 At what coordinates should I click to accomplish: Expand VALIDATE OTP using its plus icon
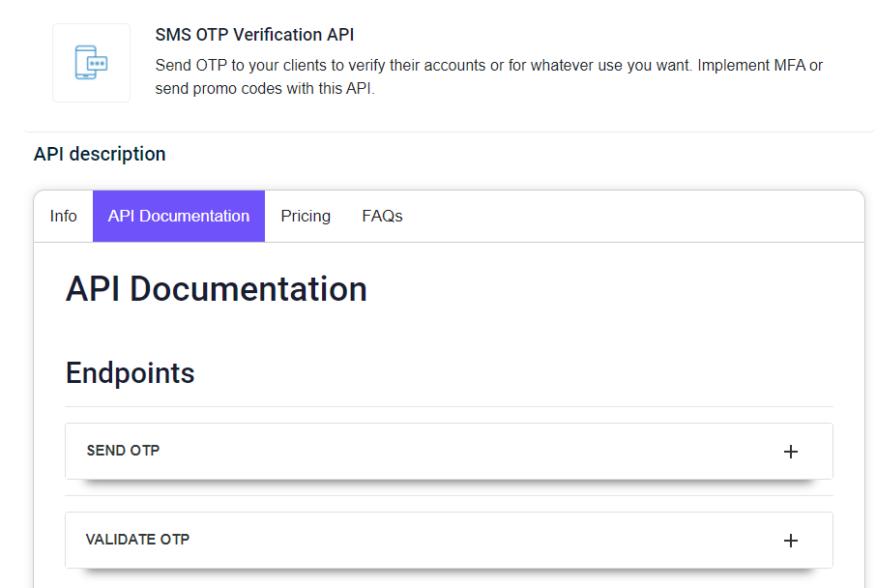click(790, 541)
